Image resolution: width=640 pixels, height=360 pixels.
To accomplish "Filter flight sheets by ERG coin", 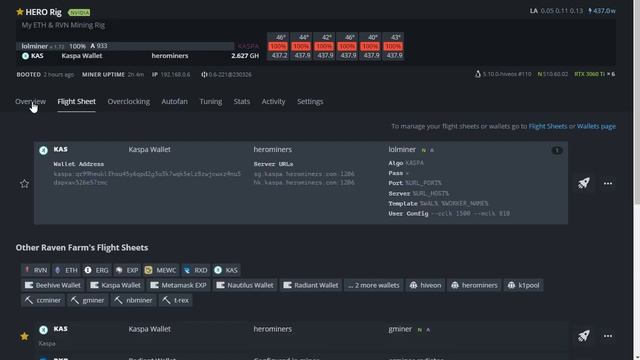I will click(97, 270).
